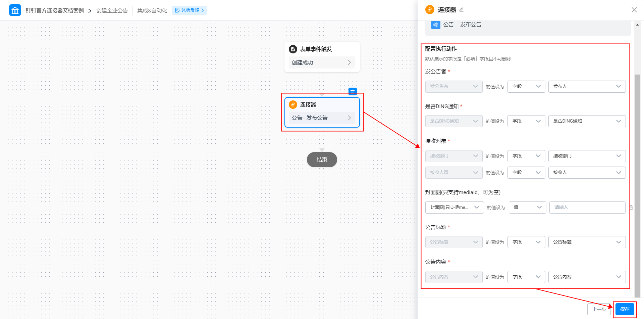The width and height of the screenshot is (644, 319).
Task: Delete the connector node with trash icon
Action: tap(353, 91)
